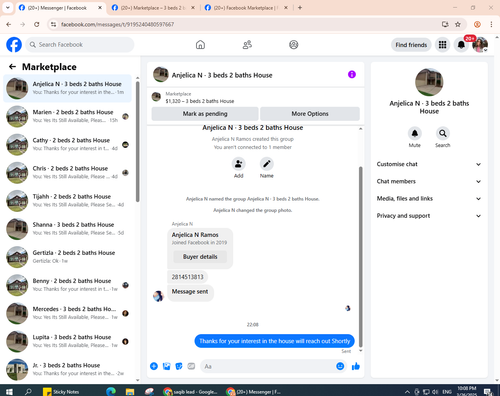The height and width of the screenshot is (396, 500).
Task: Open Cathy 2 beds 2 baths conversation
Action: click(x=67, y=144)
